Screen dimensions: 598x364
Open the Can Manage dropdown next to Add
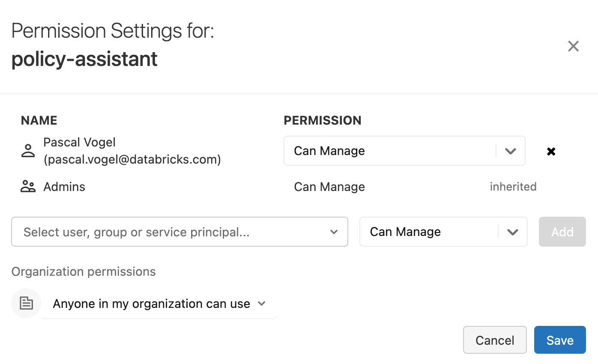(443, 232)
